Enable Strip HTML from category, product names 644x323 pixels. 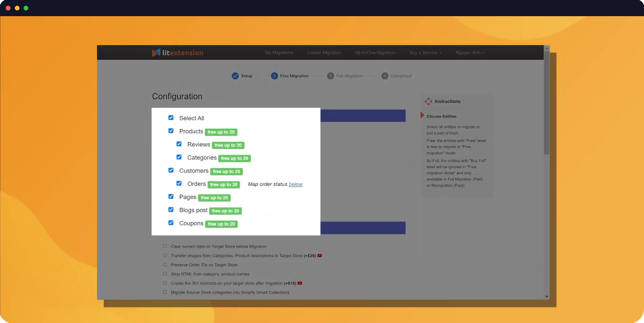point(165,274)
